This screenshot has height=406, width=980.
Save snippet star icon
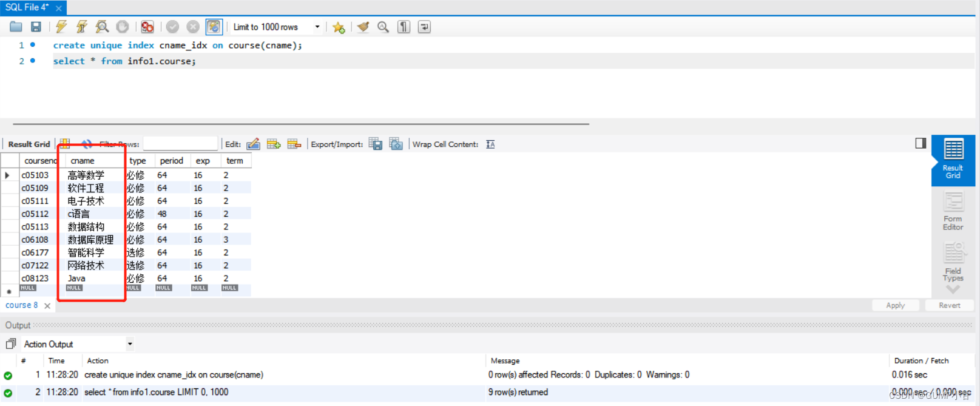click(x=339, y=27)
